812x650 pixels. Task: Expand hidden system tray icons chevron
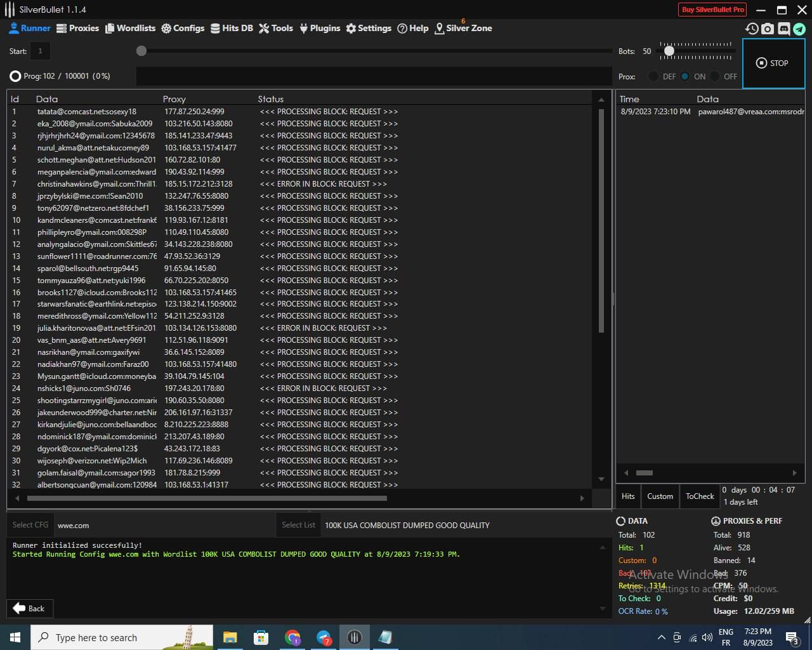click(x=661, y=637)
